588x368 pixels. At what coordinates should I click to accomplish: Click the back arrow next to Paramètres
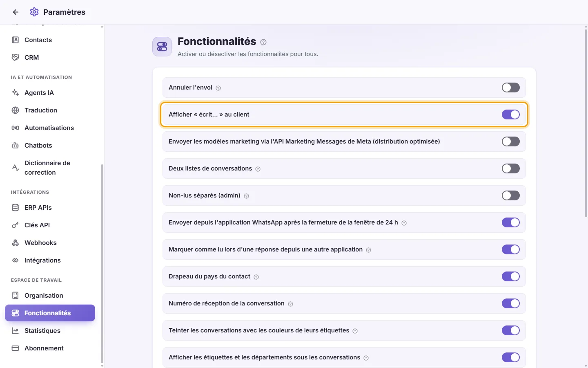[16, 12]
